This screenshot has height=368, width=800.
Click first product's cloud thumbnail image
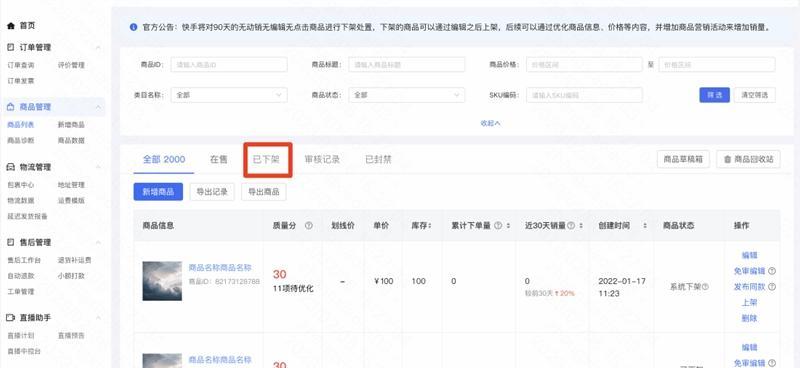coord(162,281)
